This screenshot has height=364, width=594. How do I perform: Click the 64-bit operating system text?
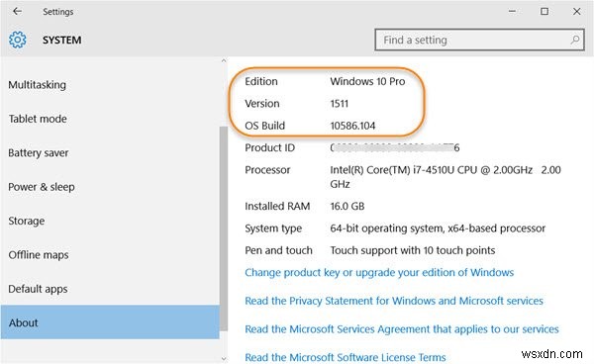point(438,228)
